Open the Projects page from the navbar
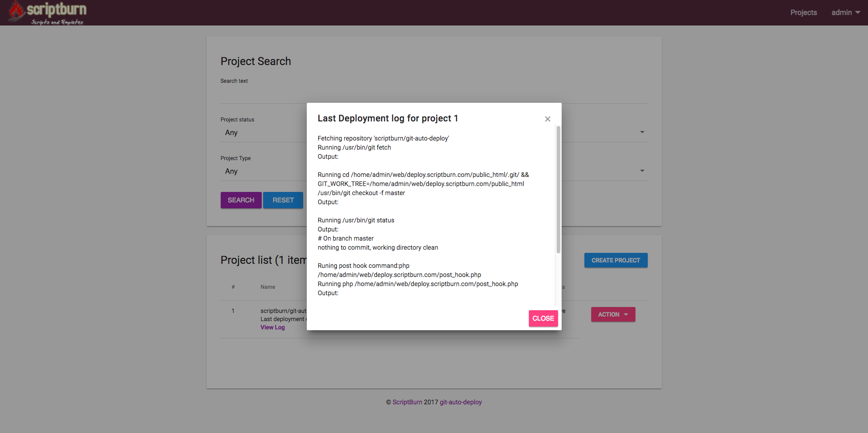868x433 pixels. [803, 13]
